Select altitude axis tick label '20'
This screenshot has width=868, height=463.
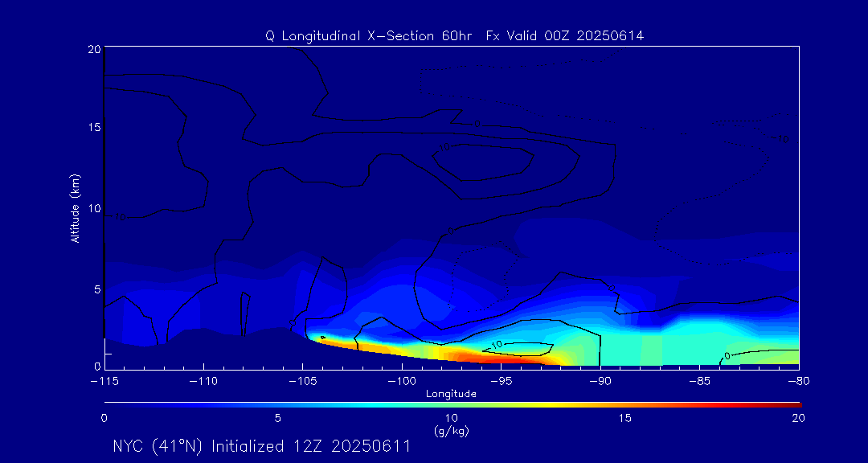click(x=93, y=49)
